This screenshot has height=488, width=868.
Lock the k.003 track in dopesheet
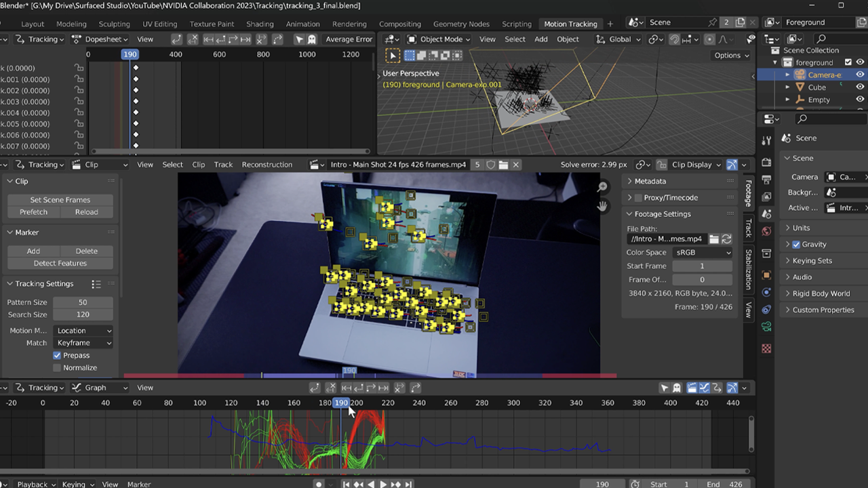coord(79,102)
